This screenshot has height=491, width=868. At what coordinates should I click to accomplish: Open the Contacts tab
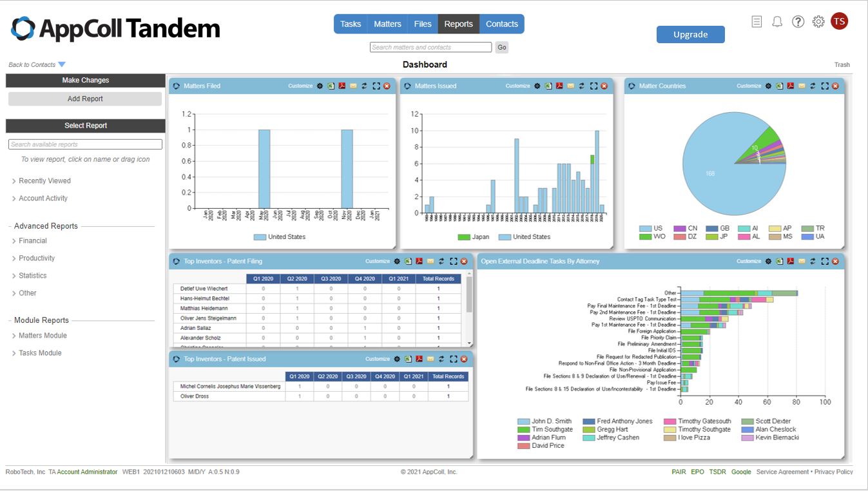(x=502, y=23)
